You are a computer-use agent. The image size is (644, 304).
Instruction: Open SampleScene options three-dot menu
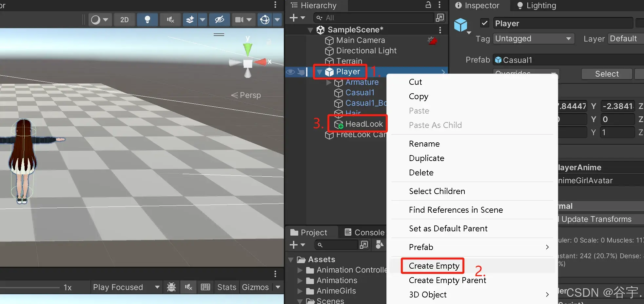coord(440,30)
